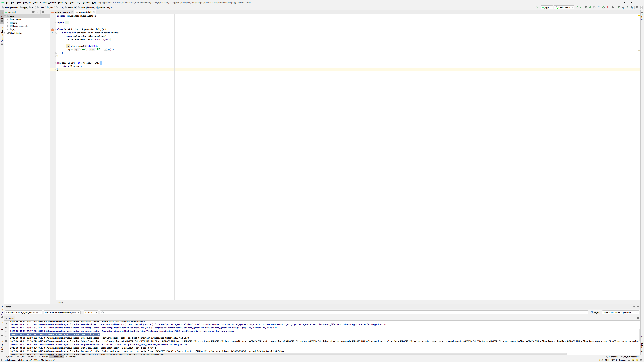This screenshot has width=644, height=362.
Task: Open the Layout Inspector
Action: click(x=630, y=357)
